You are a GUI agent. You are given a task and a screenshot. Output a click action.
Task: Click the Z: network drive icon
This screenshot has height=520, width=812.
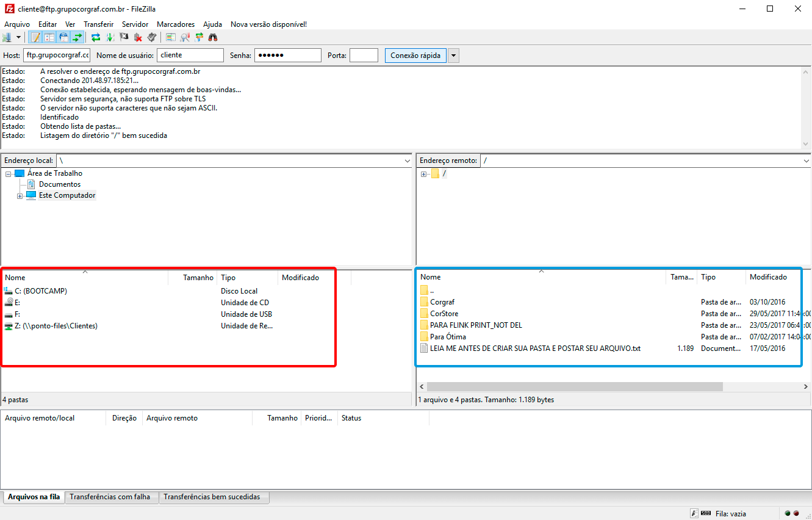pos(9,326)
